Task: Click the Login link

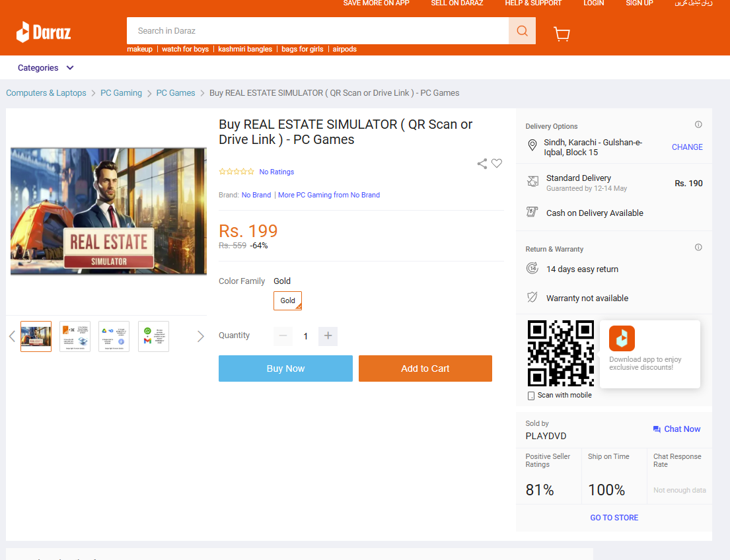Action: pos(594,3)
